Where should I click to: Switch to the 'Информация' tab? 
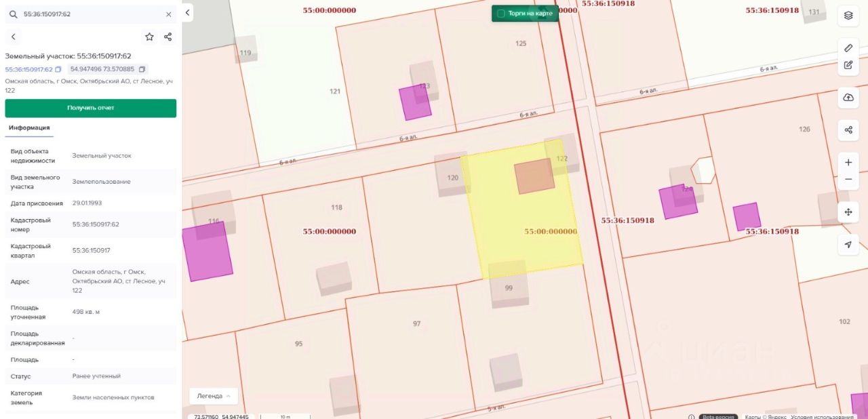coord(29,127)
